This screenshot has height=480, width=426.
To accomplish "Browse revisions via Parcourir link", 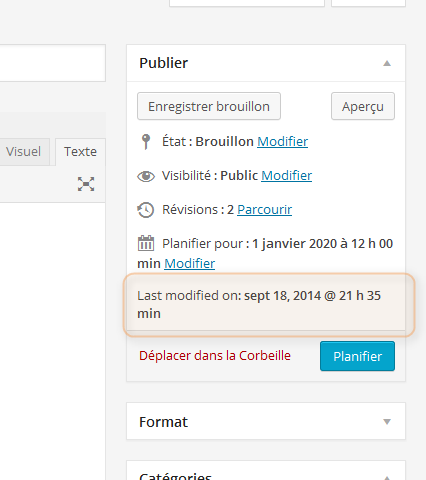I will pos(265,210).
